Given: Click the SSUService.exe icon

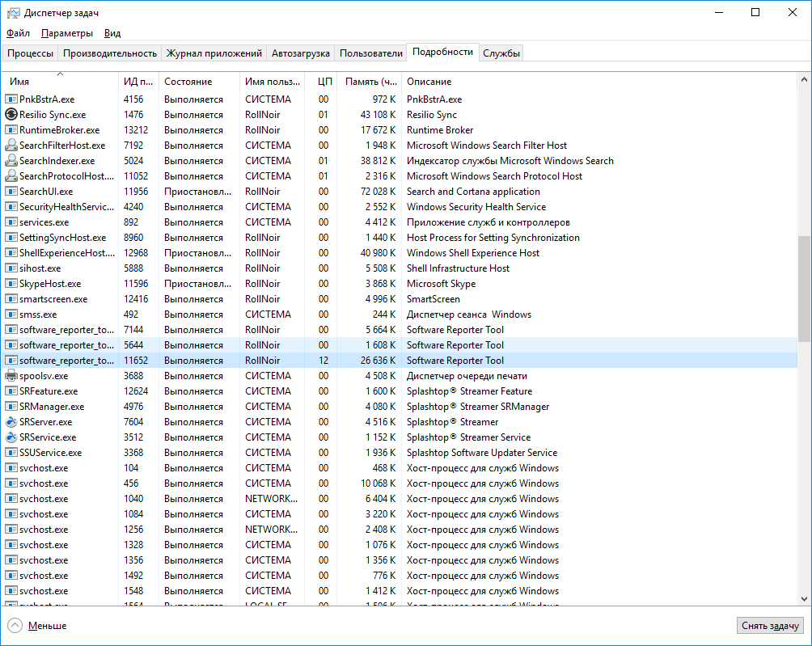Looking at the screenshot, I should pyautogui.click(x=11, y=453).
